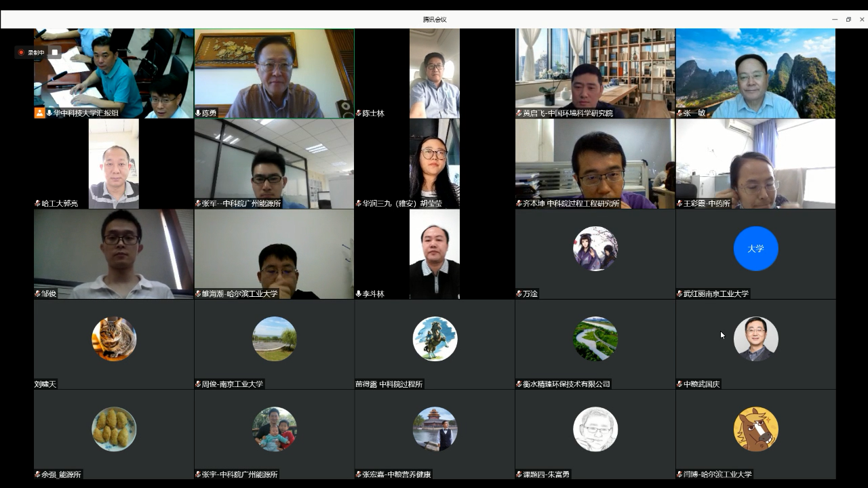Click the muted mic icon beside 陈士林
This screenshot has height=488, width=868.
click(359, 113)
